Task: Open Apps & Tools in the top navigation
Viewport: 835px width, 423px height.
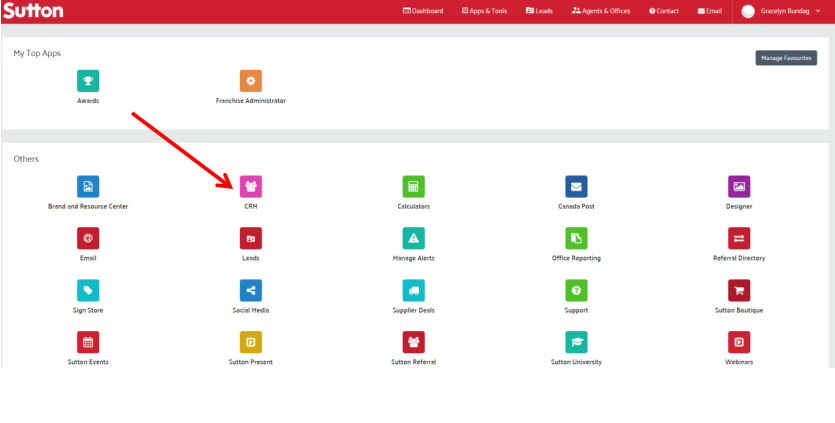Action: coord(484,11)
